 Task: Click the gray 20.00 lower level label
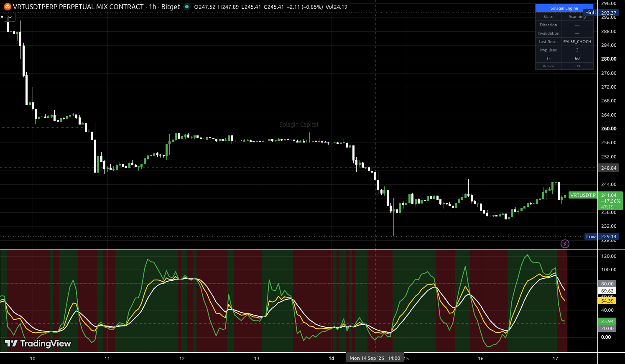(x=607, y=328)
